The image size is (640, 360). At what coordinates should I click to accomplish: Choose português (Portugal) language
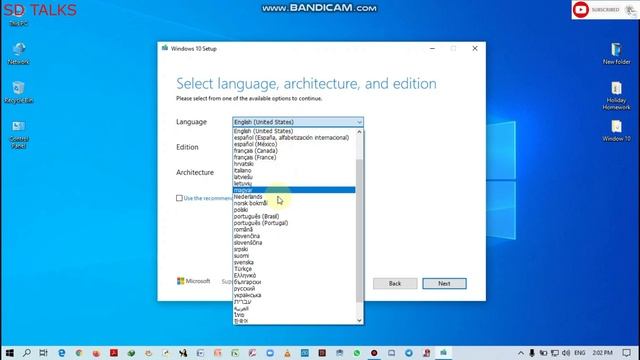coord(294,223)
